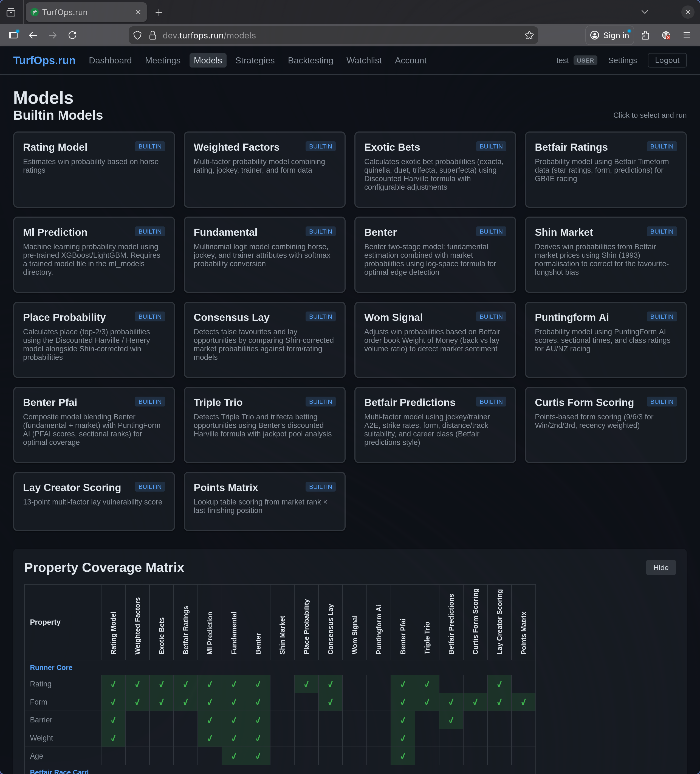Open the Account section
This screenshot has height=774, width=700.
(410, 60)
